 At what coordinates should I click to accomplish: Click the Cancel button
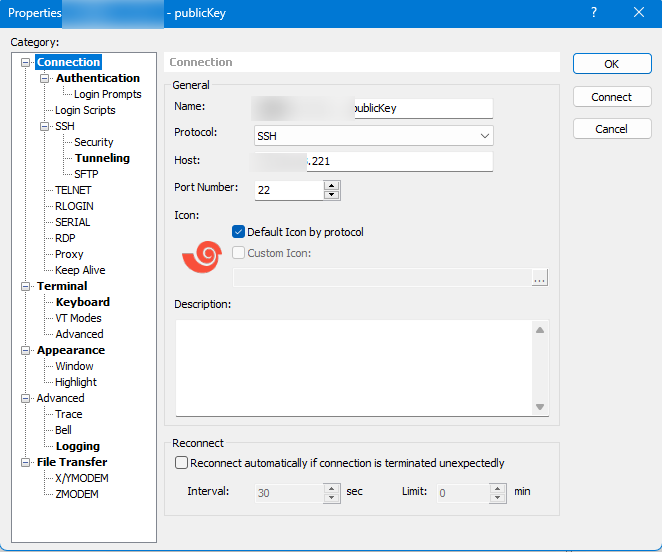pyautogui.click(x=611, y=129)
